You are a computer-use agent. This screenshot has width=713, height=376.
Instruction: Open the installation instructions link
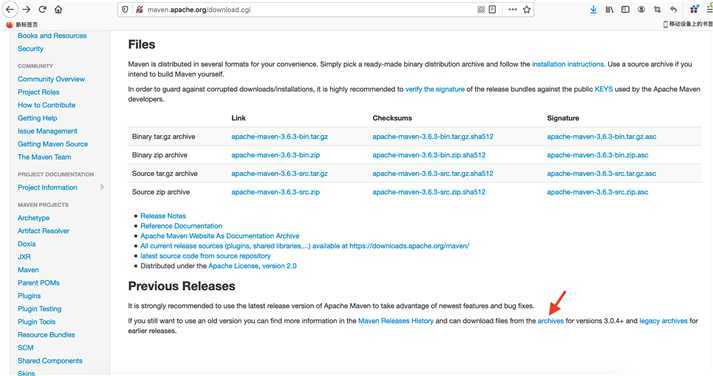click(568, 64)
